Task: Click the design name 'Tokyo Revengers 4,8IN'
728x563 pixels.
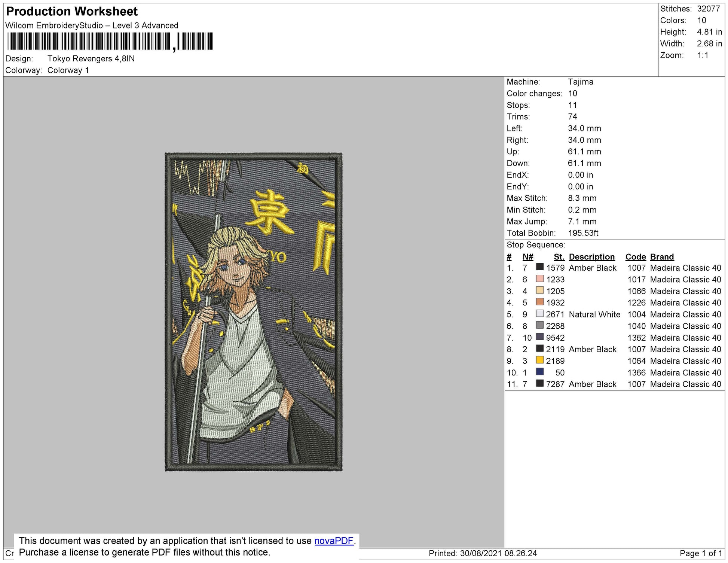Action: click(x=91, y=59)
